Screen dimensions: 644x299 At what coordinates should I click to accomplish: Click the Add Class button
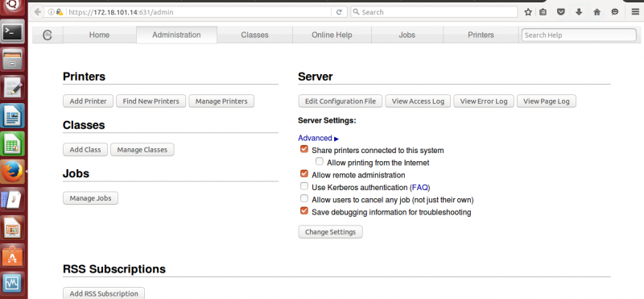coord(85,150)
